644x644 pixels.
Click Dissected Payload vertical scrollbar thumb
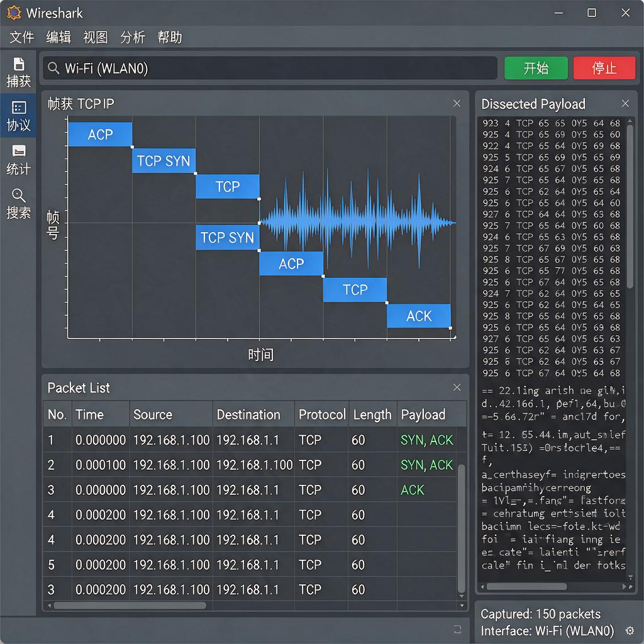pos(630,206)
